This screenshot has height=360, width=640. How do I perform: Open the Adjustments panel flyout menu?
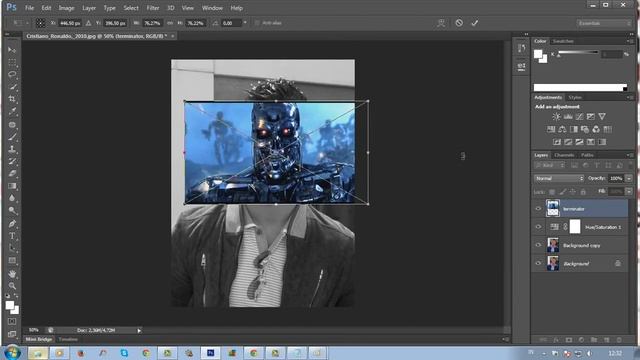click(629, 98)
